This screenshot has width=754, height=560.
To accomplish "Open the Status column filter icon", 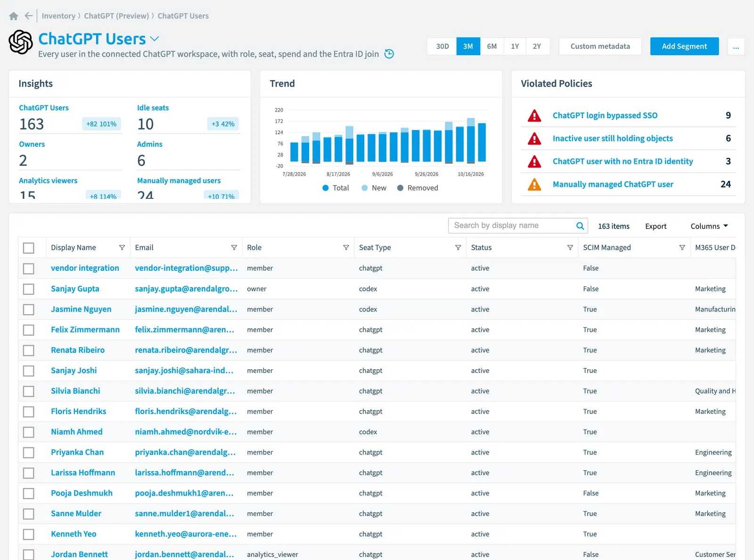I will [570, 248].
